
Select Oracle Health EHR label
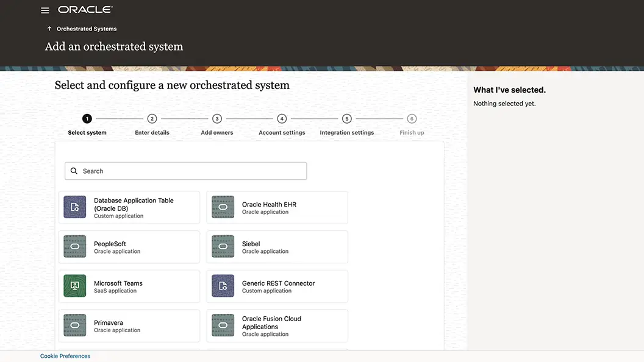(269, 204)
